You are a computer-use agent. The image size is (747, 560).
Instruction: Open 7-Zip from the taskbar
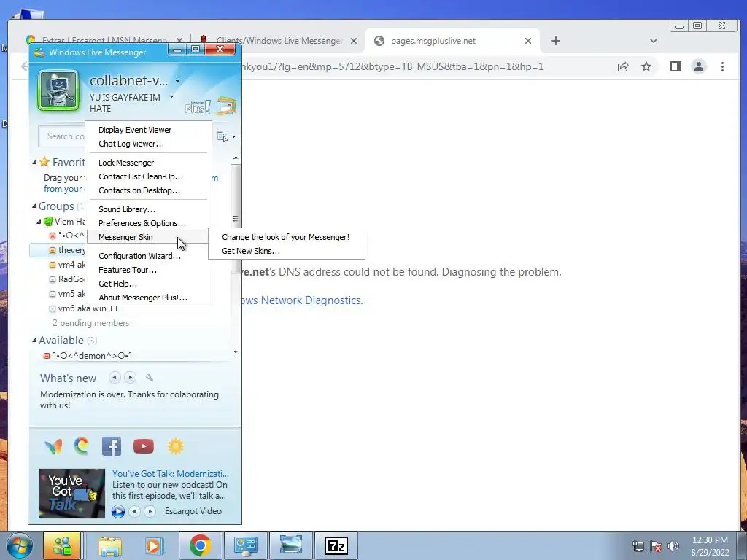(x=336, y=545)
